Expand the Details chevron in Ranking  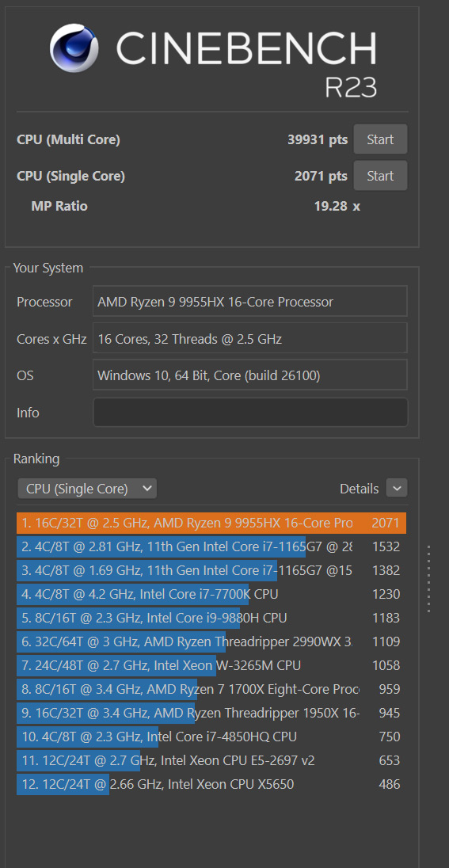(397, 488)
